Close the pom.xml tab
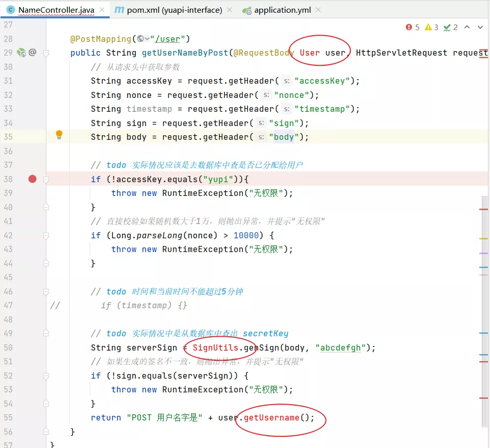 tap(229, 10)
